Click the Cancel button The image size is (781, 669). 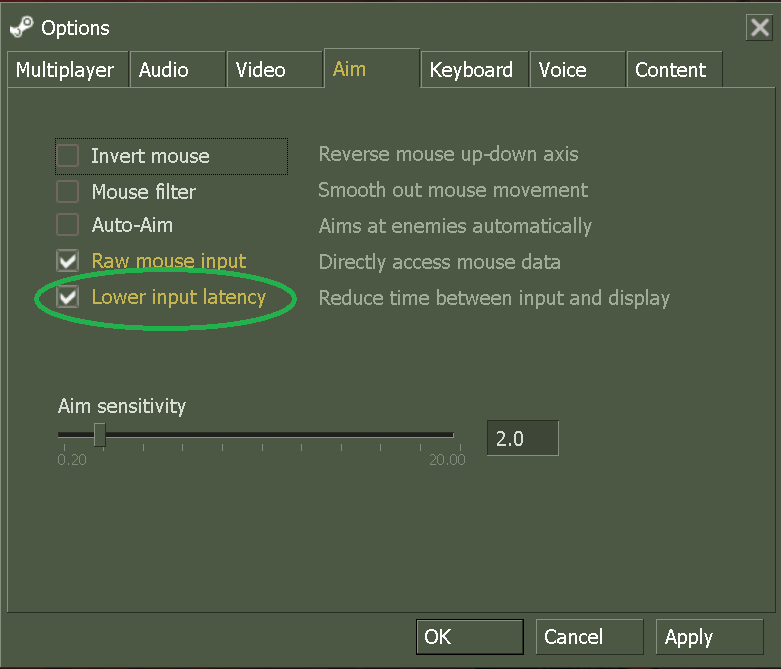[588, 637]
